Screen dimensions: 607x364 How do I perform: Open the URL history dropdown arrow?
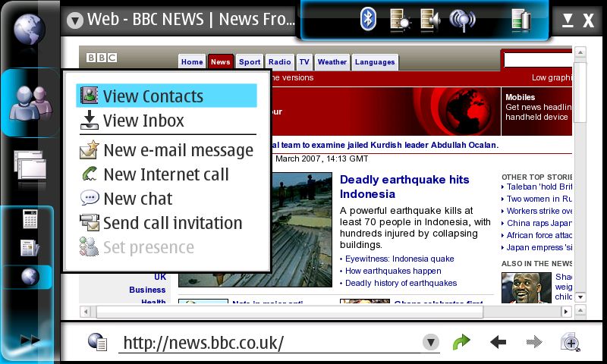point(430,342)
